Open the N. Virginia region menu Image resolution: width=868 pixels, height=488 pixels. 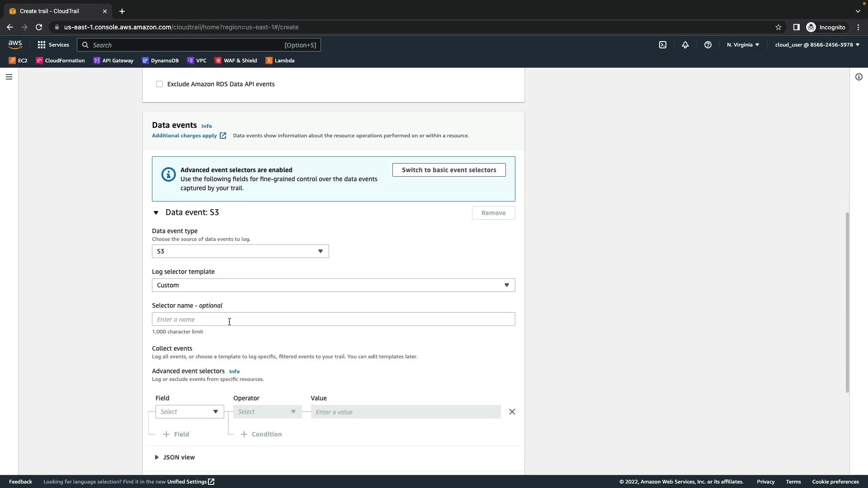pos(743,45)
